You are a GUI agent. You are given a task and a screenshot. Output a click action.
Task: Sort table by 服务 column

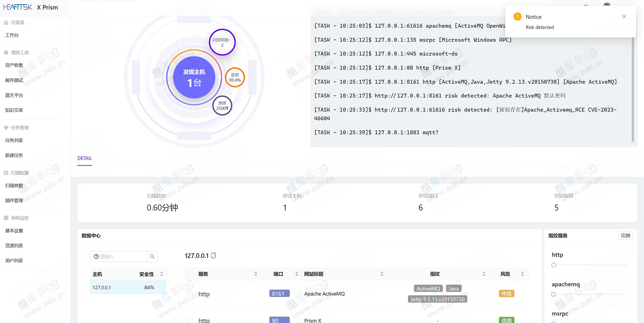[x=255, y=274]
